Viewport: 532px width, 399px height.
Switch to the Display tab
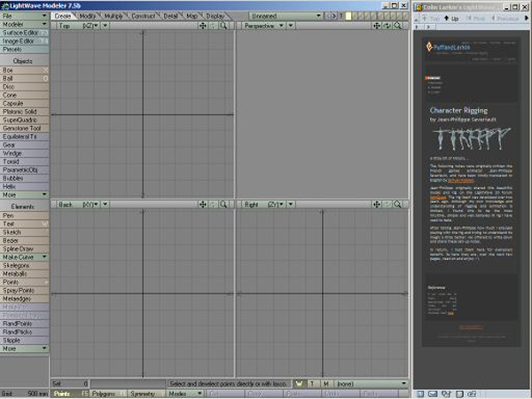(x=215, y=16)
